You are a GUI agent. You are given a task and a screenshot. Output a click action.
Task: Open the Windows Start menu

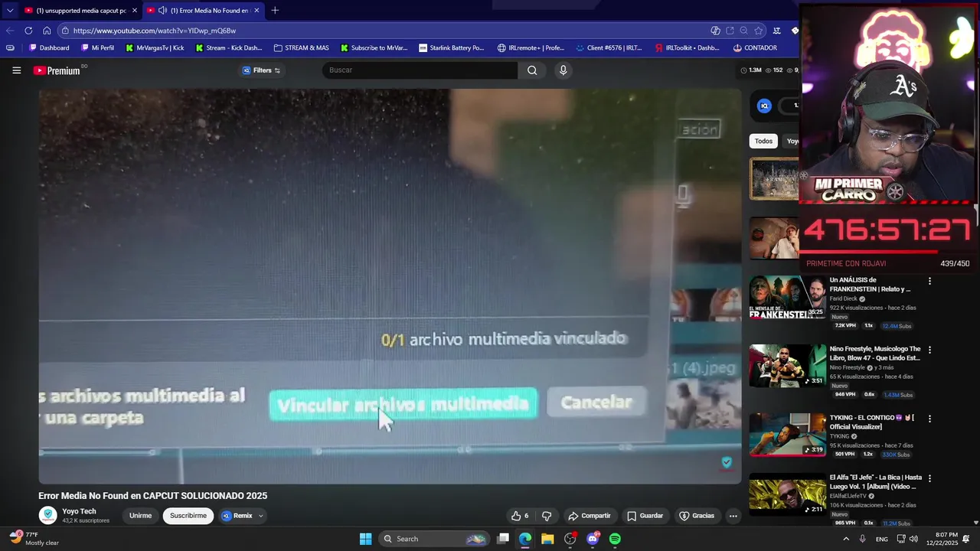(365, 539)
